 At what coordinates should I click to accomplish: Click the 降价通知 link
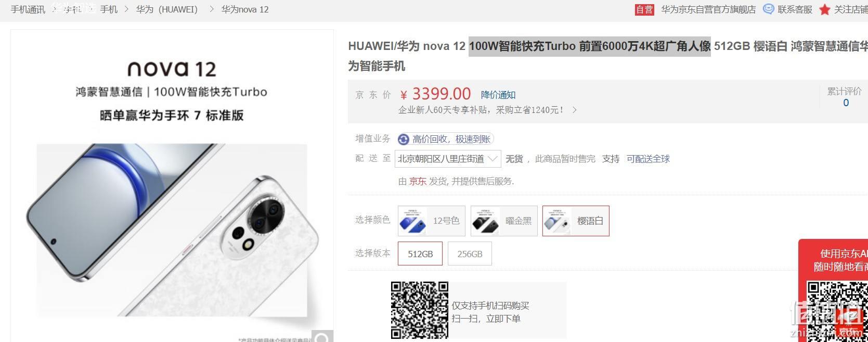coord(498,95)
